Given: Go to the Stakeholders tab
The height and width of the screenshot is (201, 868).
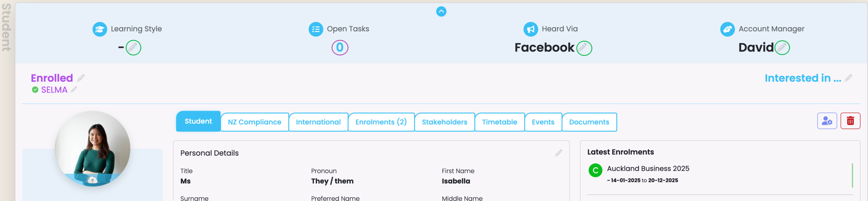Looking at the screenshot, I should (445, 122).
